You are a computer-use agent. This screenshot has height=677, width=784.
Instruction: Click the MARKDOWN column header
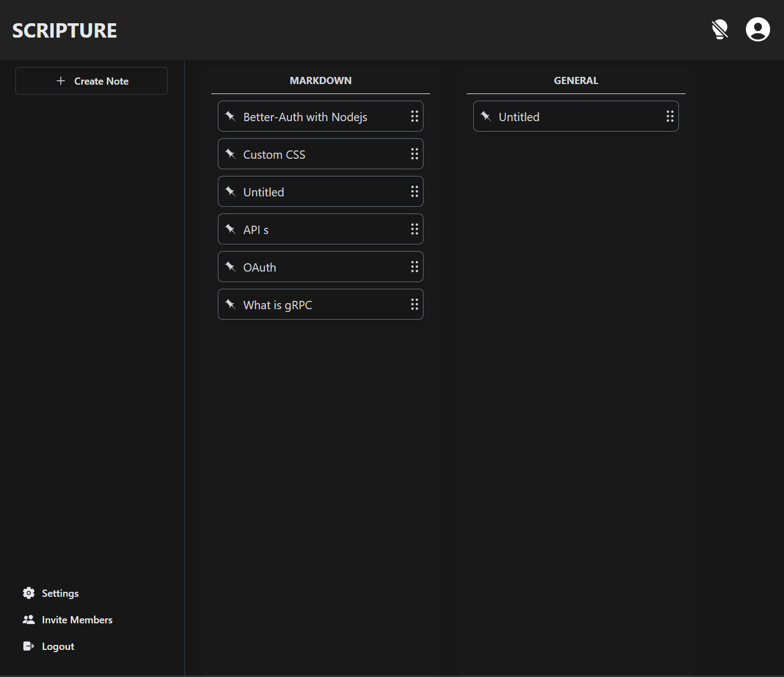click(321, 81)
